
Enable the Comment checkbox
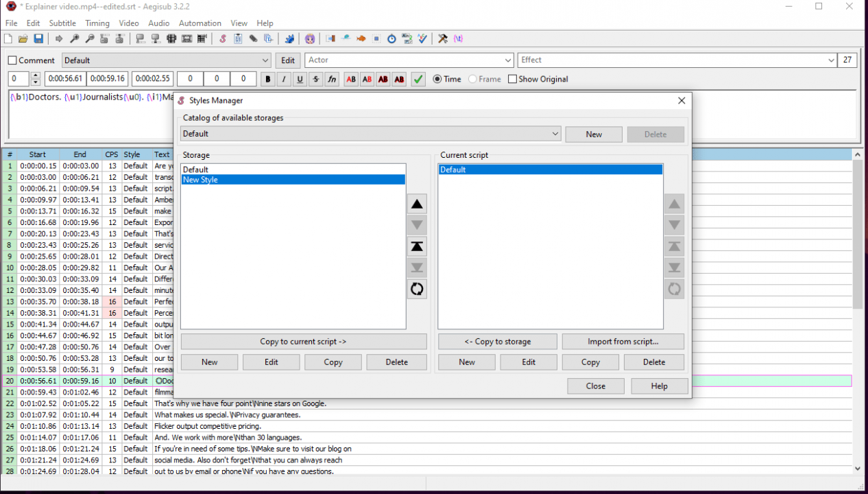point(12,60)
